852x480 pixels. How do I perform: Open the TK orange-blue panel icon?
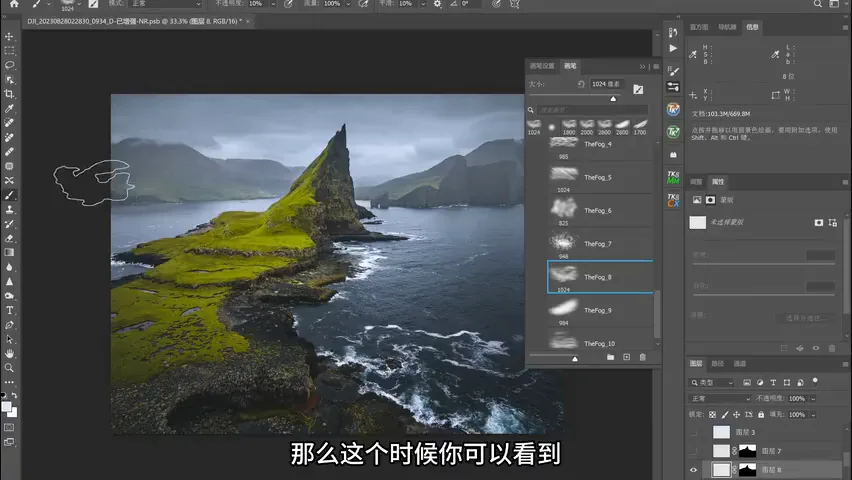[673, 109]
